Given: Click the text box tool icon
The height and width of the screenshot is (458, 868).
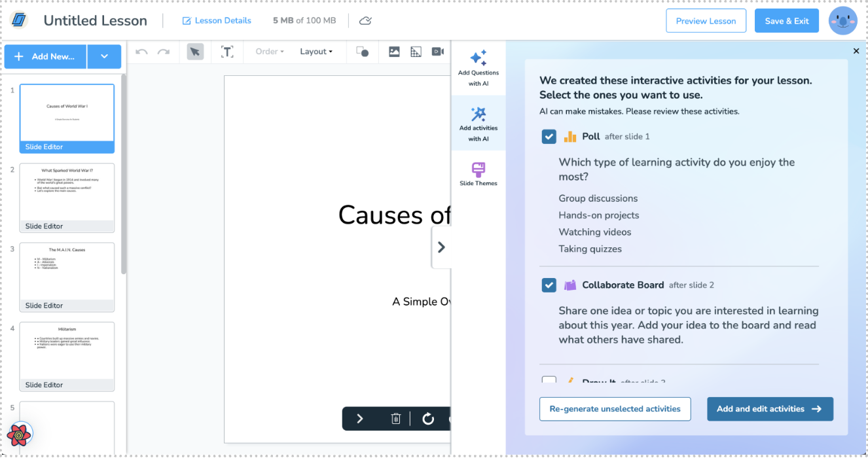Looking at the screenshot, I should [227, 52].
